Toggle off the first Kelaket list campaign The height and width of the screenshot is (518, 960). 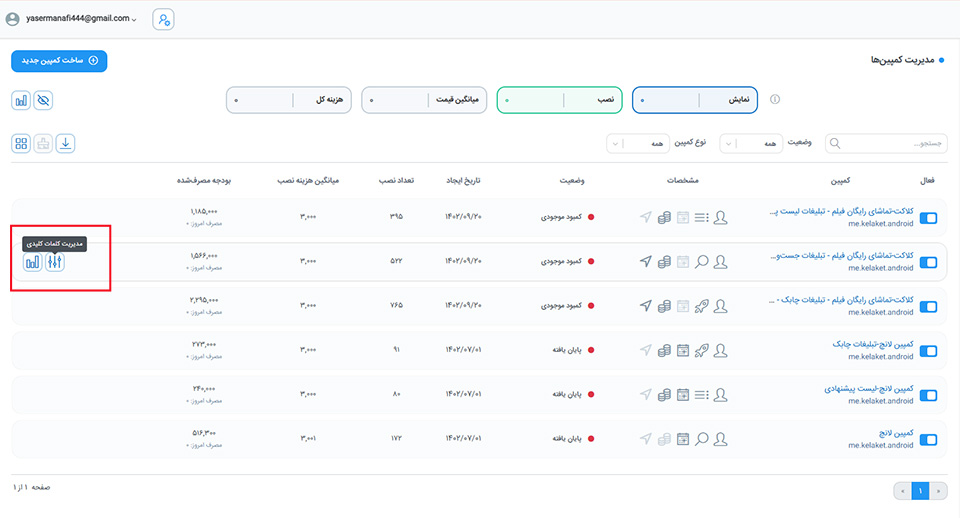927,218
